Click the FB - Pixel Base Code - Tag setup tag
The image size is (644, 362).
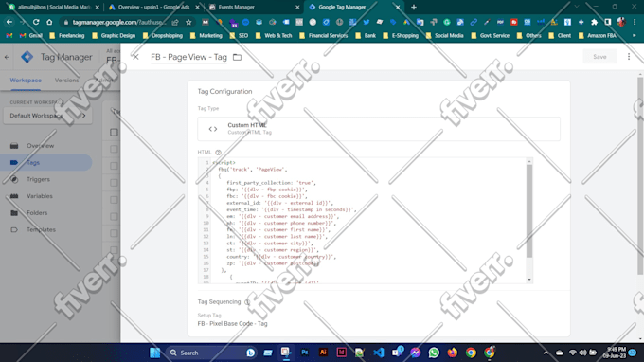coord(232,324)
